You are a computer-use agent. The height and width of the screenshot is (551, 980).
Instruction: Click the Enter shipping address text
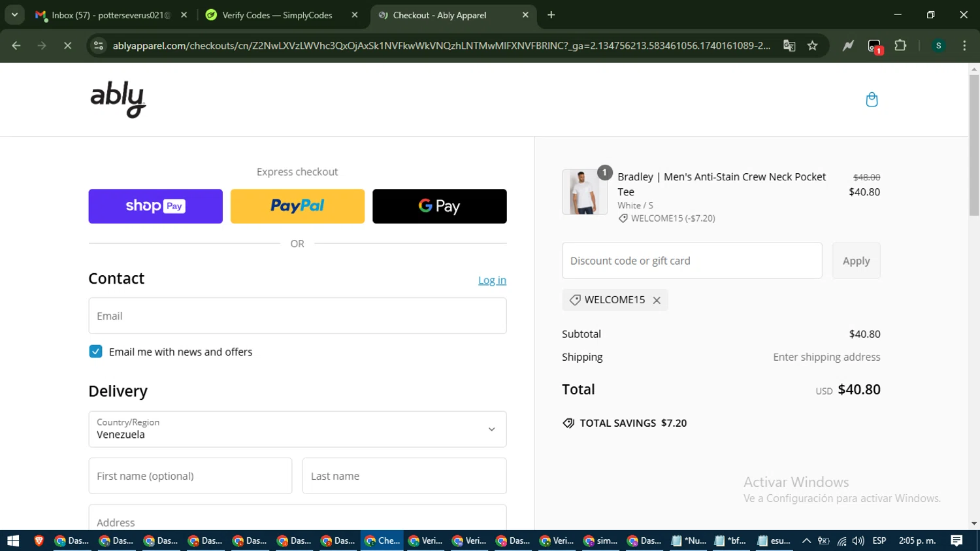click(x=826, y=357)
